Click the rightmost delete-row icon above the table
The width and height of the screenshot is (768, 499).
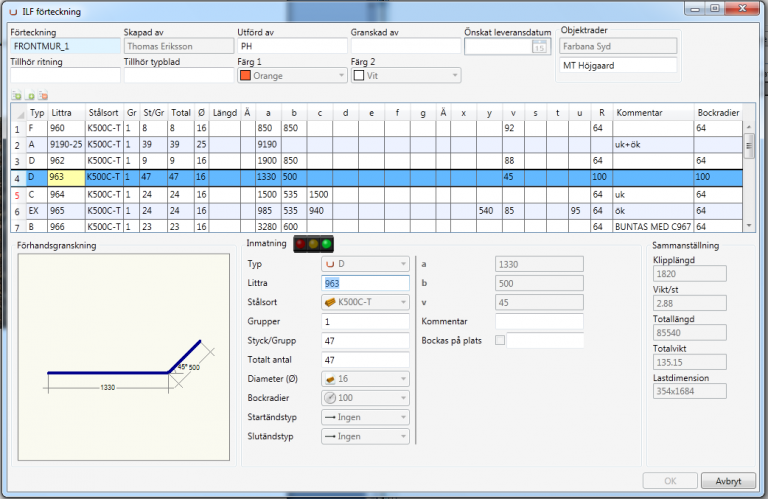(42, 96)
